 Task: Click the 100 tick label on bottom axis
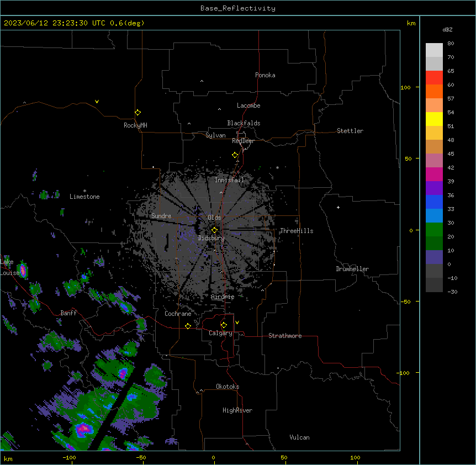(x=355, y=457)
